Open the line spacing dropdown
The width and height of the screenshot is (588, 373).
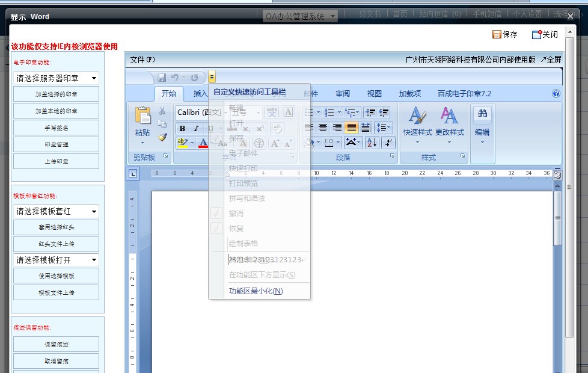(383, 128)
